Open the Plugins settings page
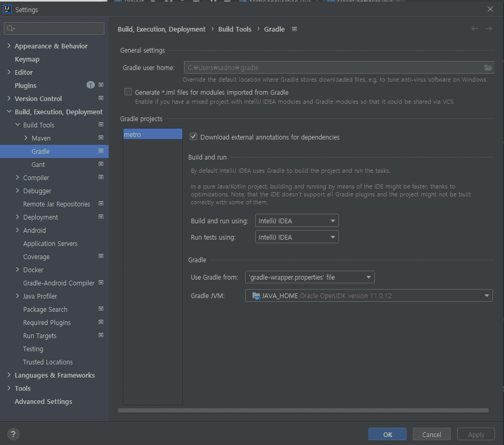The width and height of the screenshot is (504, 445). [25, 86]
